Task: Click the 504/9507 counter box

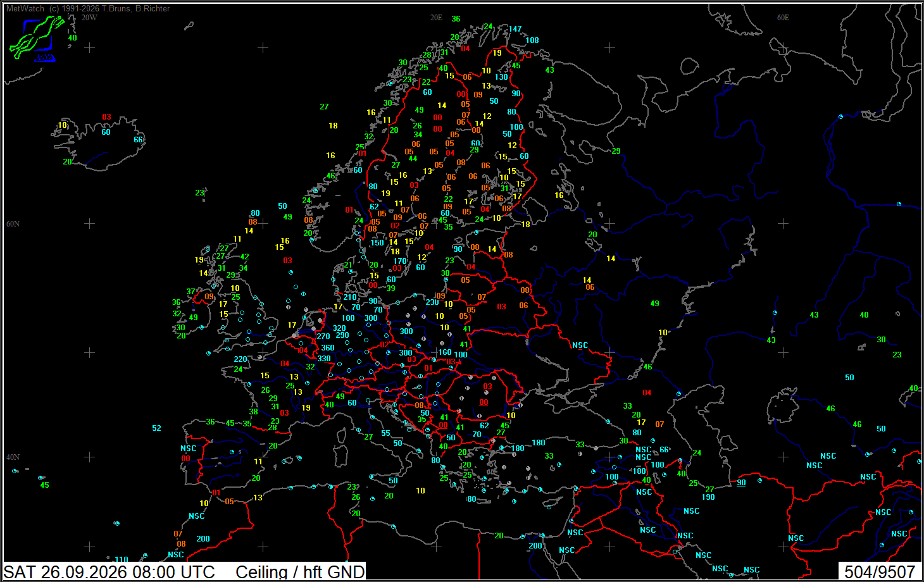Action: (880, 572)
